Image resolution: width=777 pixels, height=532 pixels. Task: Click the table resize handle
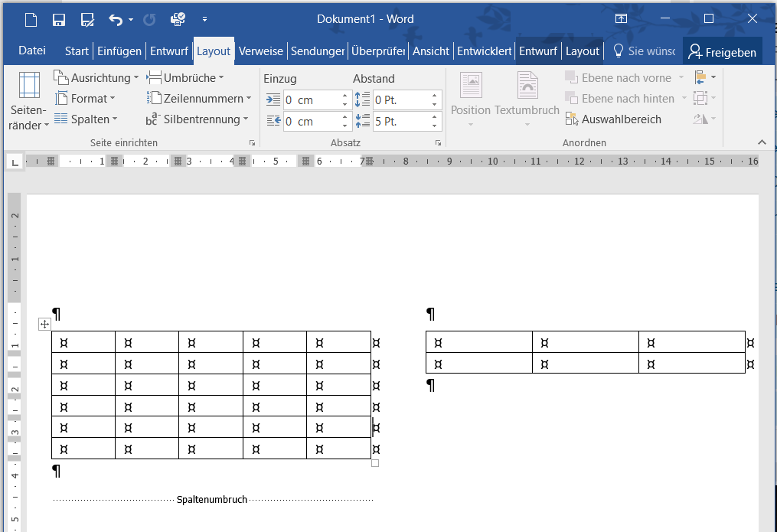375,463
